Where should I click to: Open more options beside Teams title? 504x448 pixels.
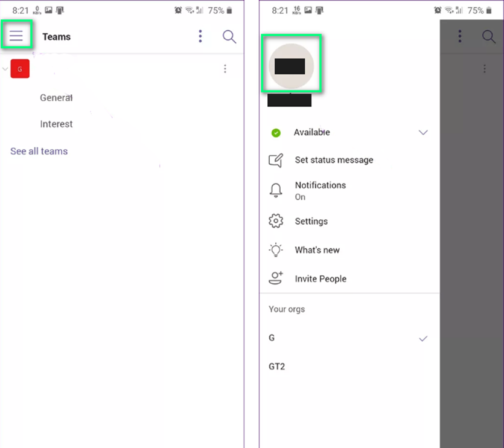(200, 36)
